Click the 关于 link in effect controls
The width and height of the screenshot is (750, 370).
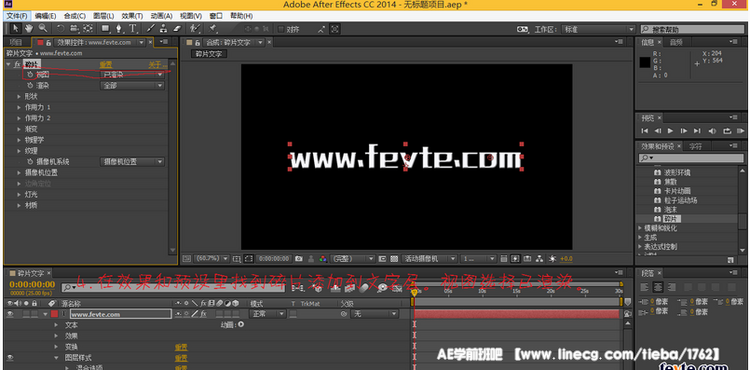(157, 64)
